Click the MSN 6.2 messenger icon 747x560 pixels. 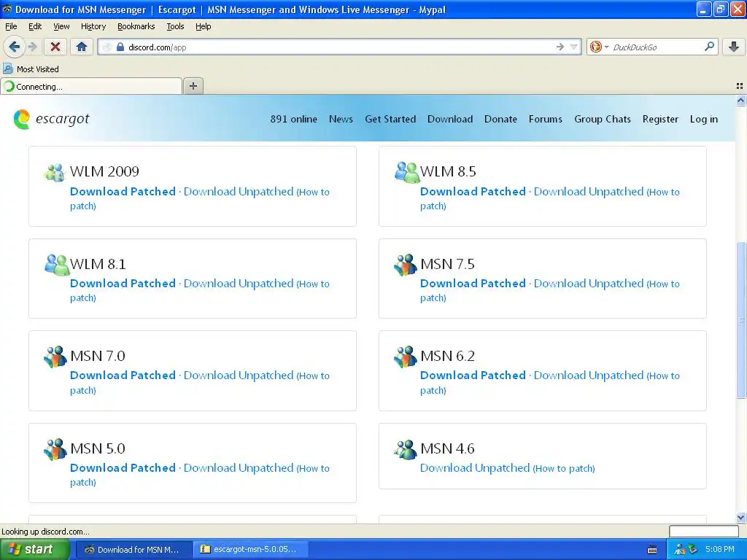pos(406,357)
